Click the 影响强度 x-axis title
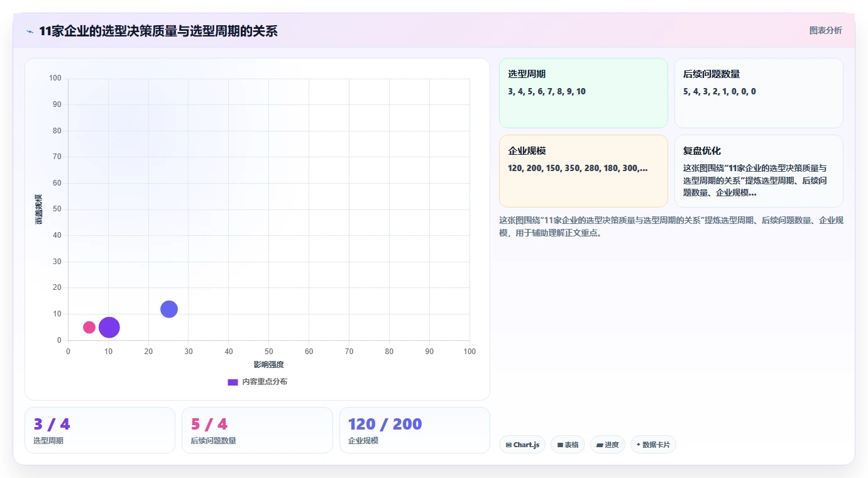The width and height of the screenshot is (868, 478). [x=269, y=365]
